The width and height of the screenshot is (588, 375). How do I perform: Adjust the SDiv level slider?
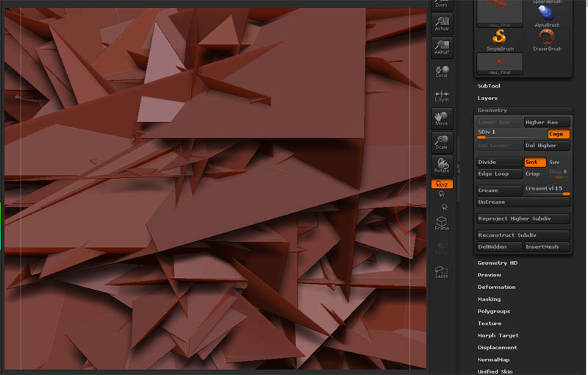(512, 134)
